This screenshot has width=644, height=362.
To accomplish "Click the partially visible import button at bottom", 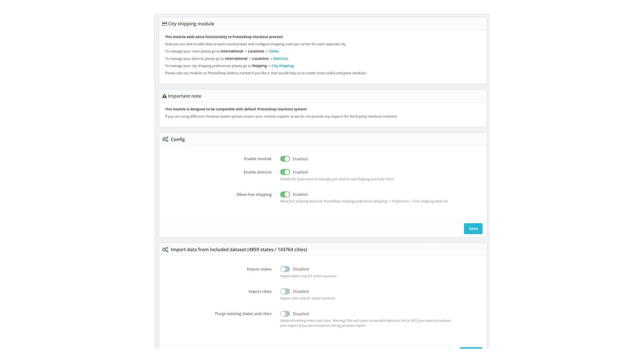I will 471,348.
